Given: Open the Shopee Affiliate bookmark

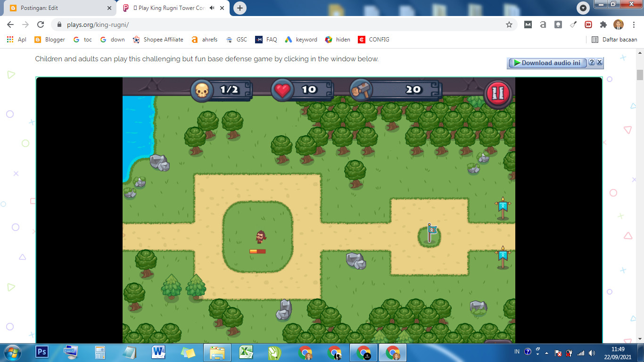Looking at the screenshot, I should [x=158, y=40].
